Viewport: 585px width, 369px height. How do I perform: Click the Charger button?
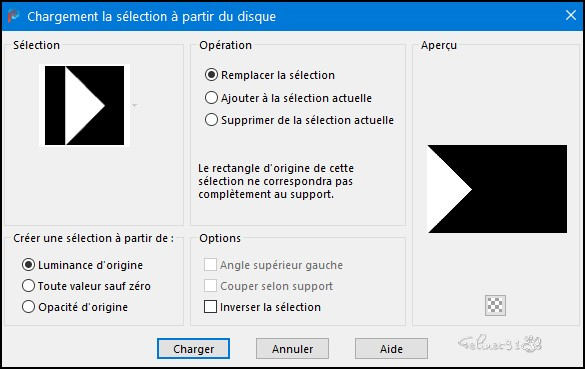click(193, 348)
